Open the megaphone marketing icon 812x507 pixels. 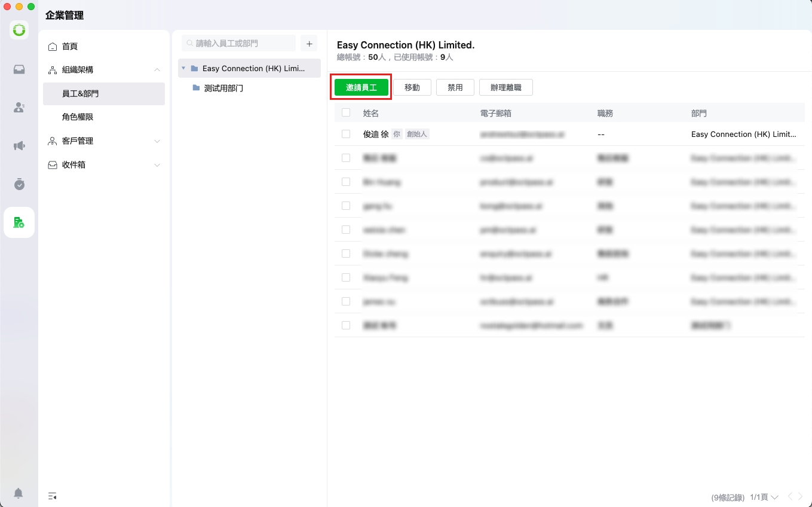pyautogui.click(x=19, y=146)
